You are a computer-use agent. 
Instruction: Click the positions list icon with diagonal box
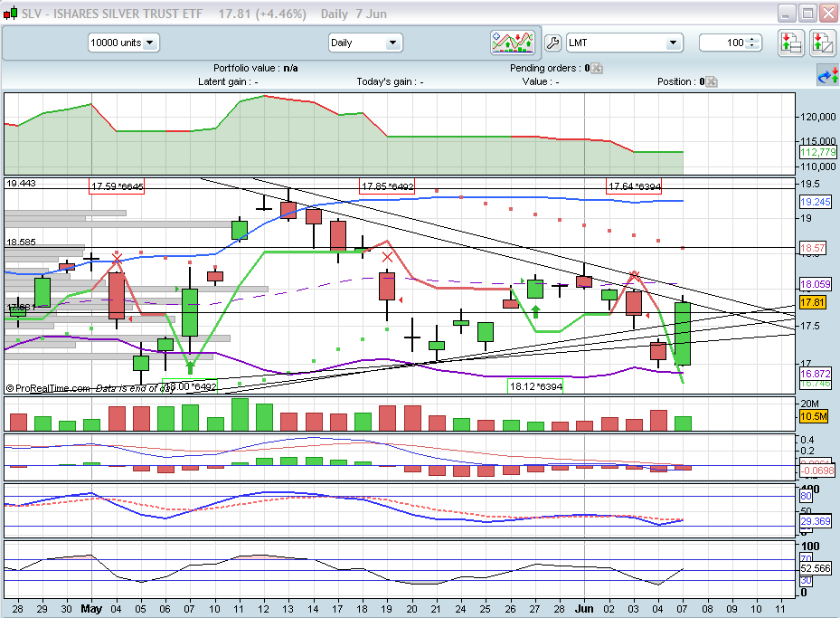[822, 43]
